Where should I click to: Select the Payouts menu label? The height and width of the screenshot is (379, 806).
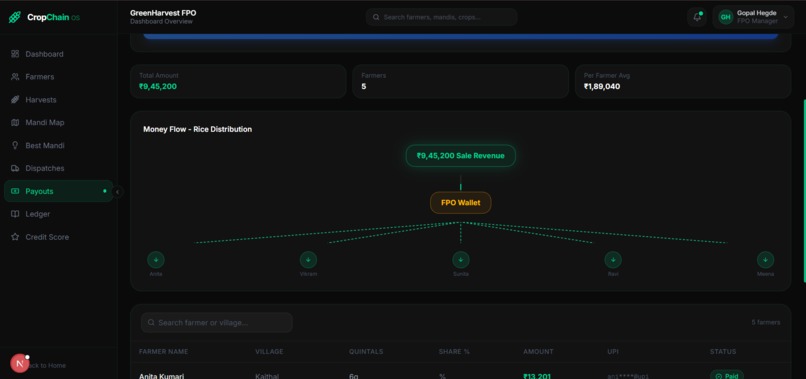click(40, 191)
